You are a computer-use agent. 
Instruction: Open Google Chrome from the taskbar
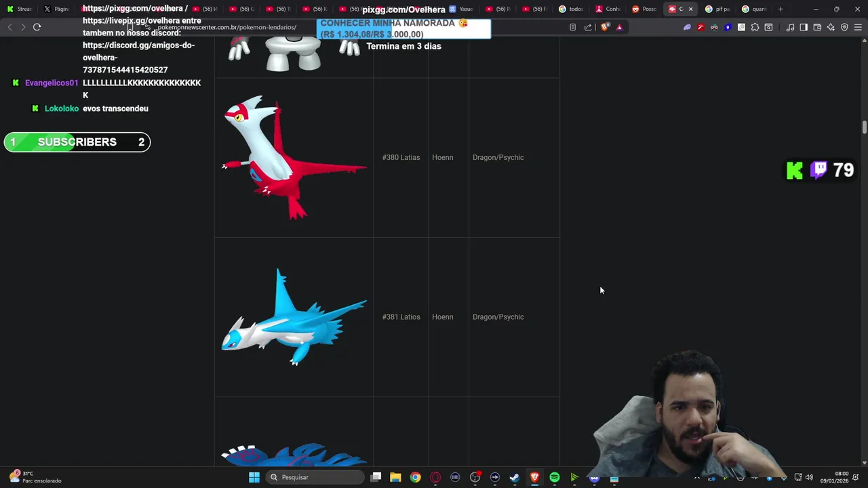point(415,477)
